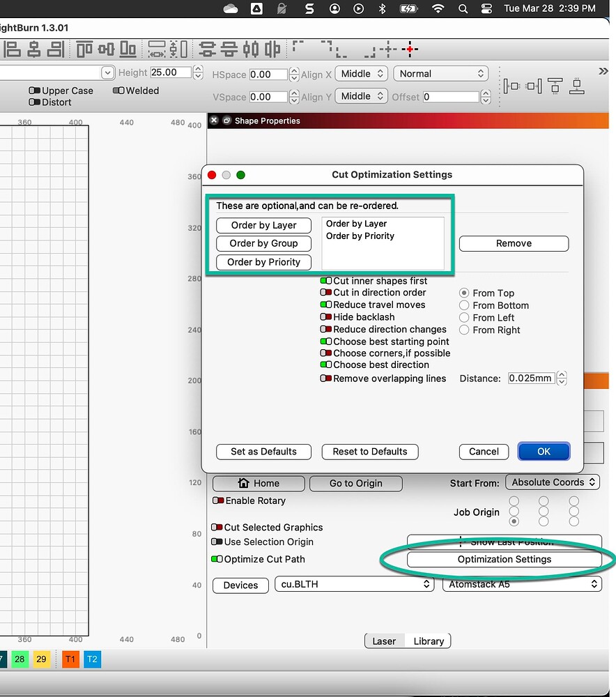Click Reset to Defaults in Cut Optimization Settings

[x=369, y=452]
